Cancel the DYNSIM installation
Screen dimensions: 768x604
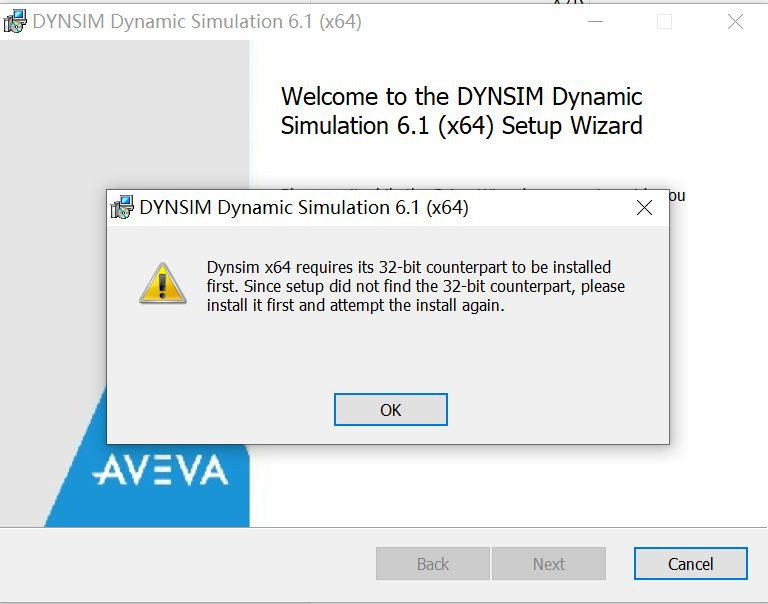point(690,564)
